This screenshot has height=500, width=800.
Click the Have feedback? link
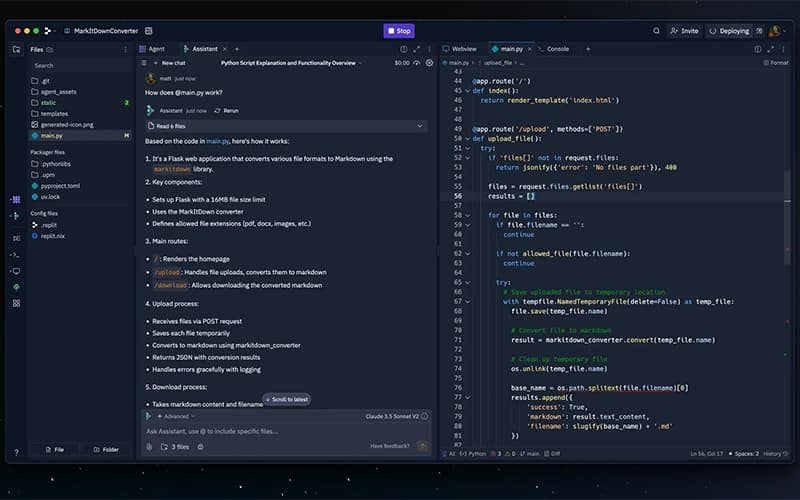pyautogui.click(x=390, y=446)
